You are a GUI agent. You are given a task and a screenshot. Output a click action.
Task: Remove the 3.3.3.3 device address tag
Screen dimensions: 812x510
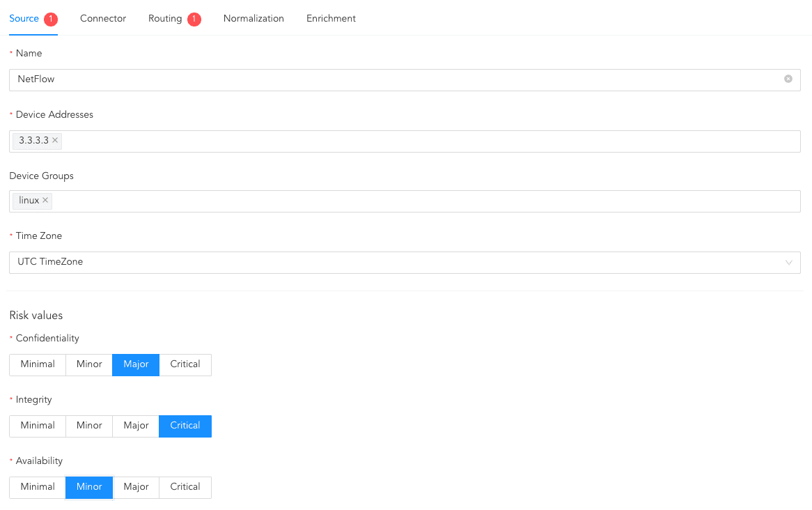pyautogui.click(x=55, y=141)
